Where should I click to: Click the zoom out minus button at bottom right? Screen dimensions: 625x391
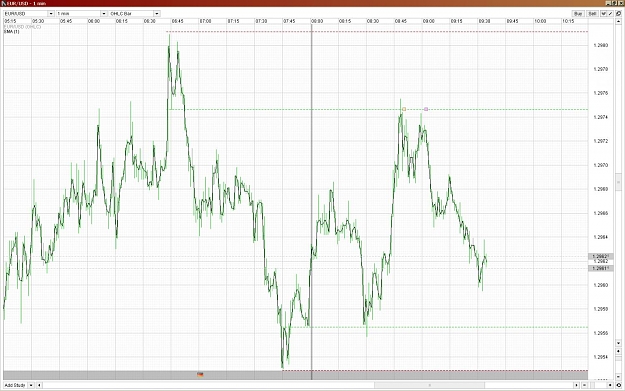click(x=584, y=385)
